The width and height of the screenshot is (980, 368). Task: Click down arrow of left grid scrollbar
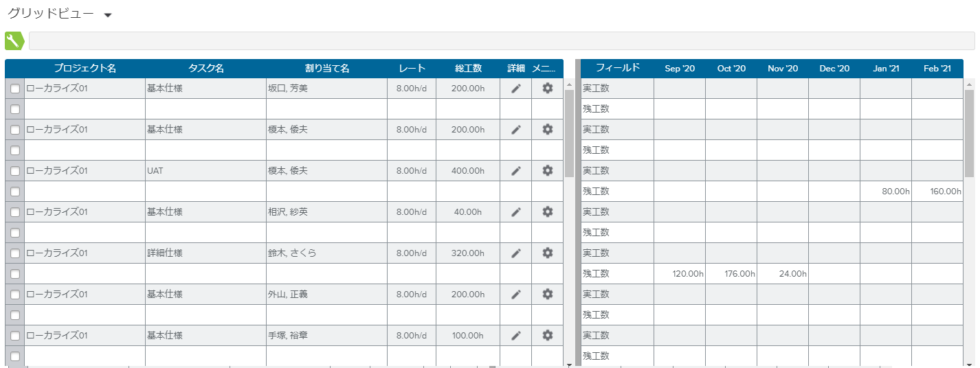click(x=569, y=364)
